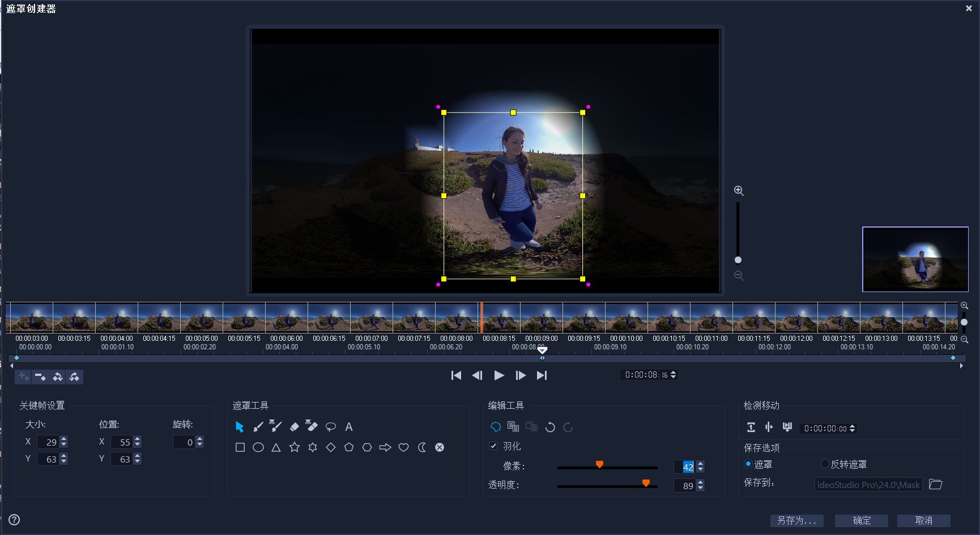The height and width of the screenshot is (535, 980).
Task: Jump to the end of the clip
Action: click(542, 375)
